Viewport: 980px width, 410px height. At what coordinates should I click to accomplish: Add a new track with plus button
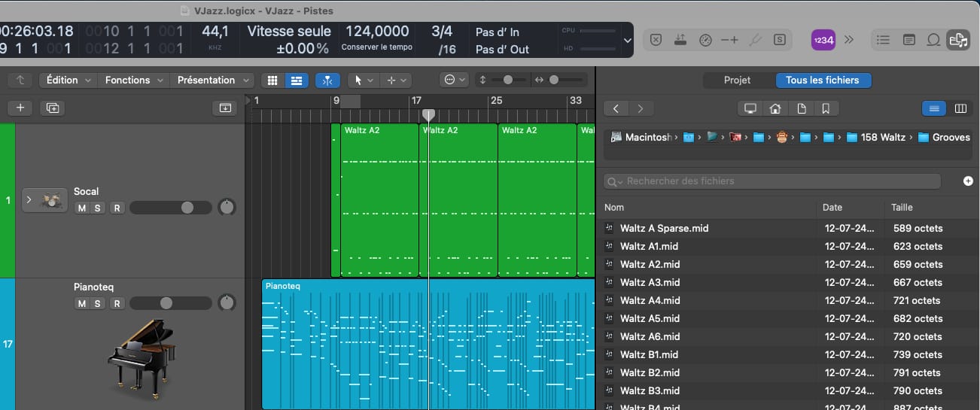(20, 108)
